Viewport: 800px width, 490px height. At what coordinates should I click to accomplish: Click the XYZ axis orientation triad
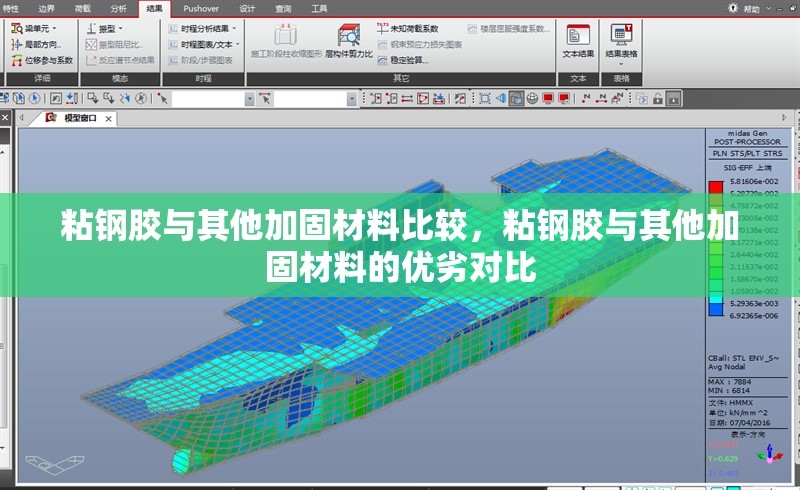pos(770,454)
